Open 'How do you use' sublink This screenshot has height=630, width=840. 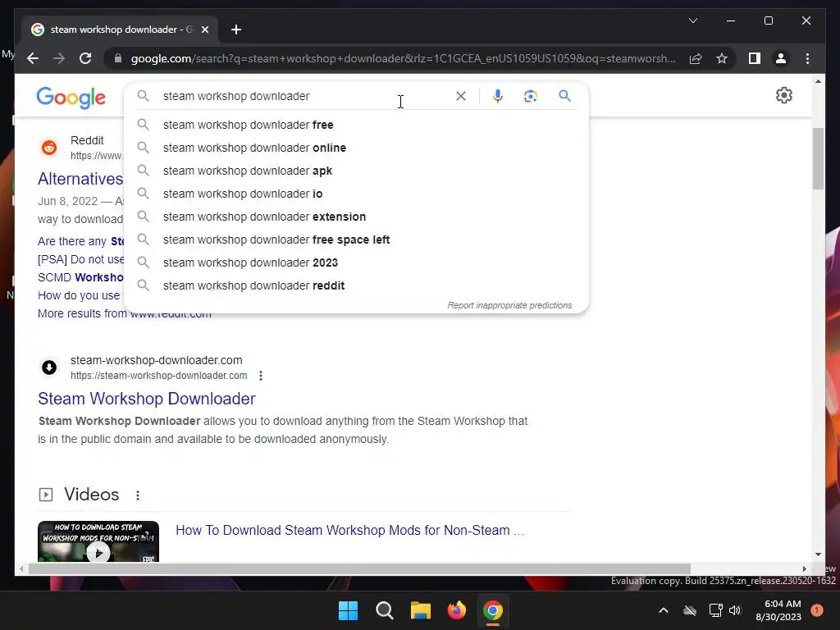80,295
